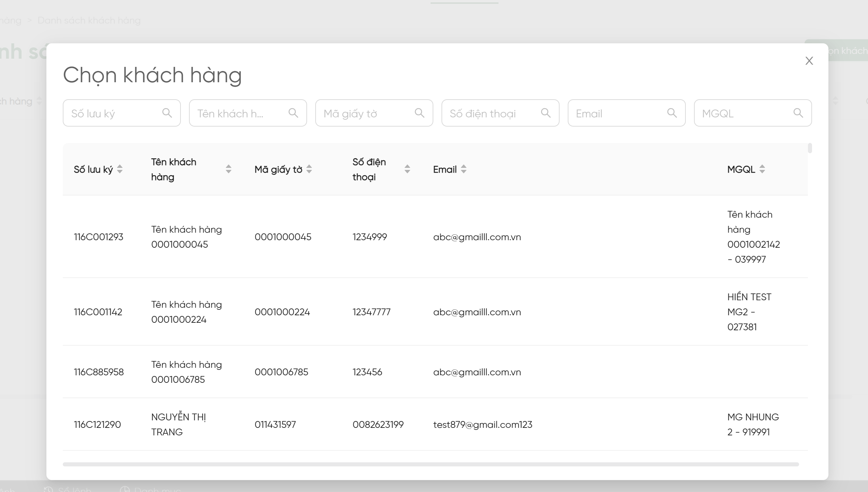Click the horizontal scrollbar under the table
This screenshot has width=868, height=492.
[431, 464]
